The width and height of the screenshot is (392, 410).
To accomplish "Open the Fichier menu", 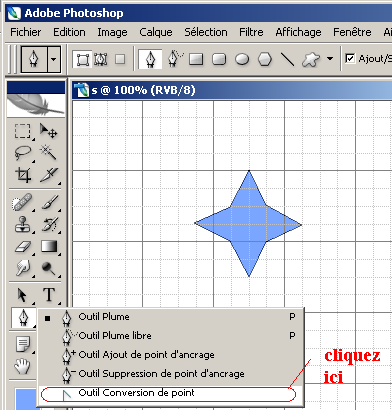I will (x=26, y=32).
